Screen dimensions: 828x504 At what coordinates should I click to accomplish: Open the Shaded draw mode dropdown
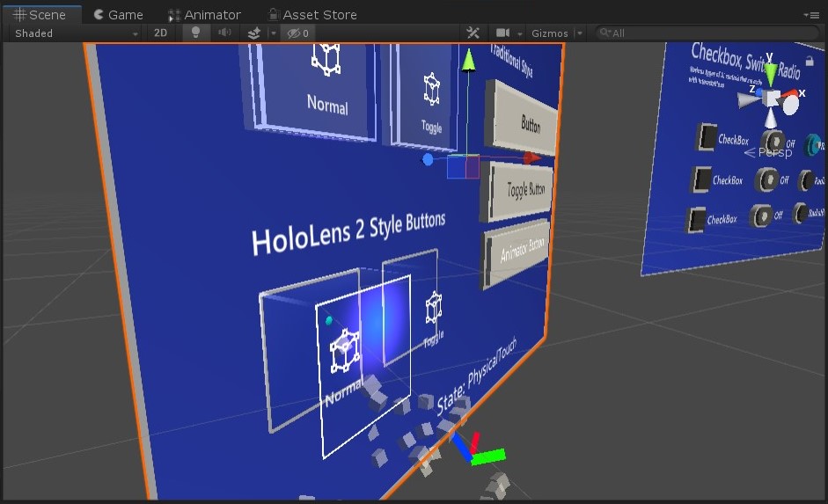(76, 33)
